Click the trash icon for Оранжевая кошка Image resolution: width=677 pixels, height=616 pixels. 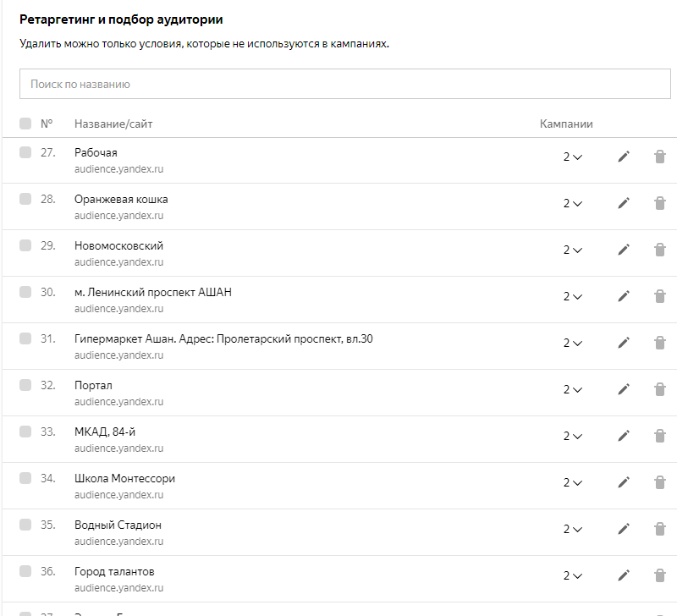[660, 203]
